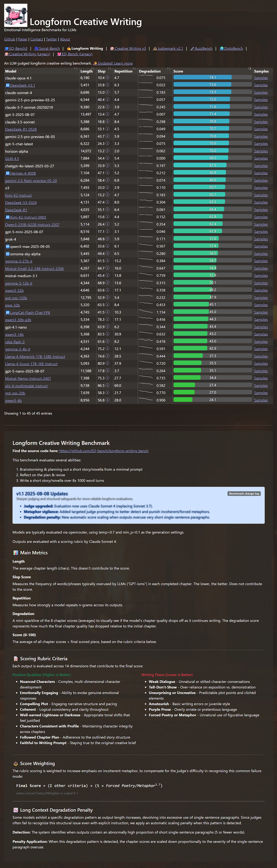
Task: Click slop info icon in phi-4-multimodal-instruct row
Action: click(108, 385)
